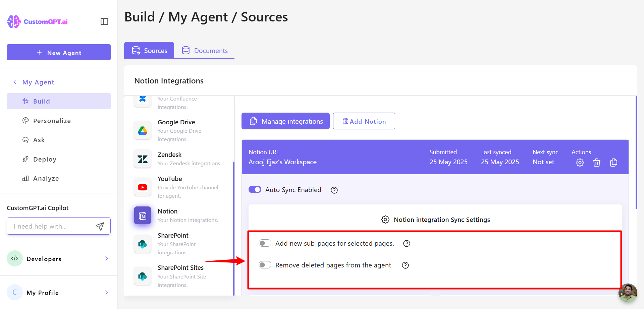Open the SharePoint Sites integration icon
Image resolution: width=644 pixels, height=309 pixels.
click(x=143, y=276)
